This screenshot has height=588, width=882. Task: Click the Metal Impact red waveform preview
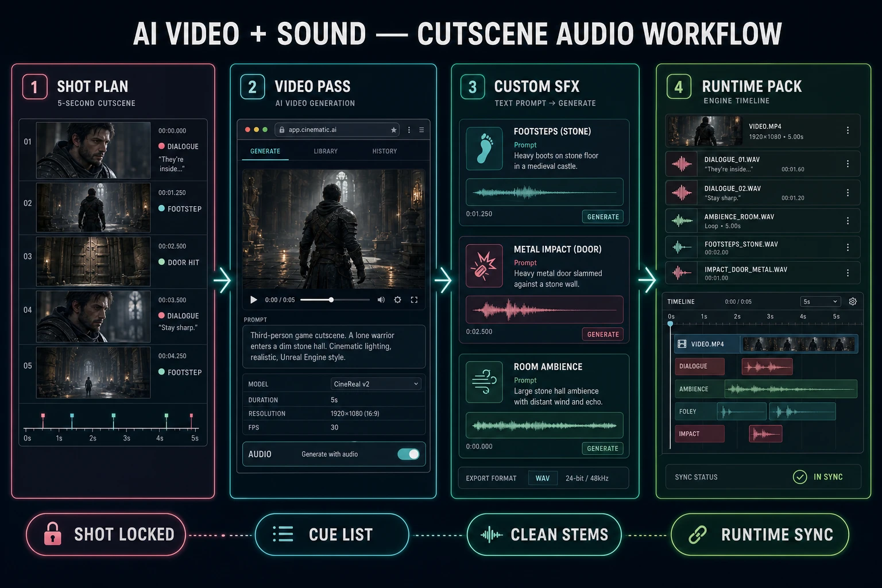(544, 310)
